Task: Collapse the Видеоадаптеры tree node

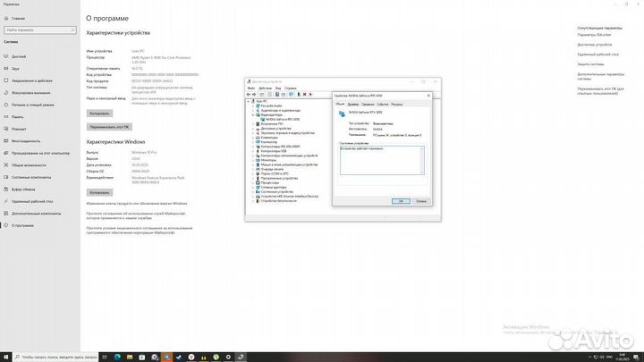Action: coord(253,114)
